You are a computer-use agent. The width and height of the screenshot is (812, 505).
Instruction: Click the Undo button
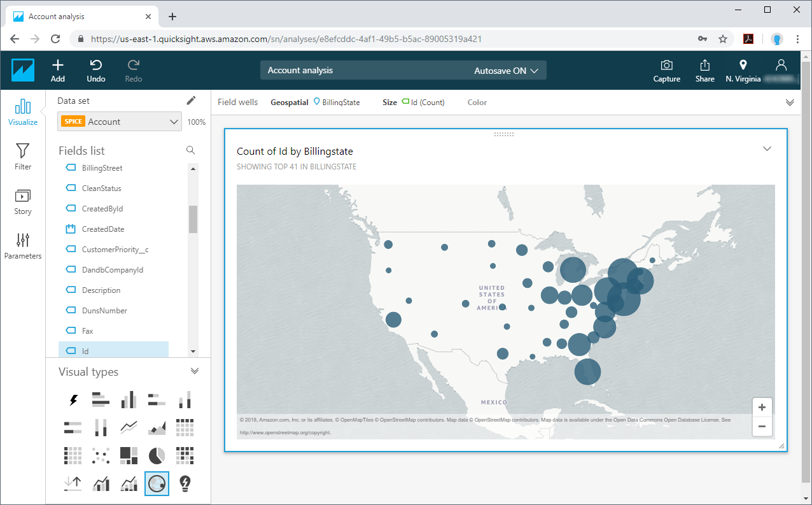tap(96, 70)
